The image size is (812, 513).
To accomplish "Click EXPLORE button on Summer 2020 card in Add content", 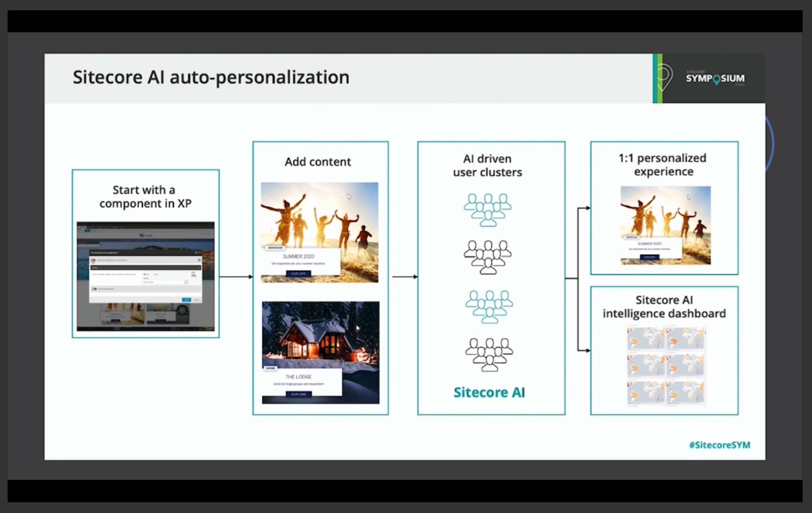I will coord(299,273).
